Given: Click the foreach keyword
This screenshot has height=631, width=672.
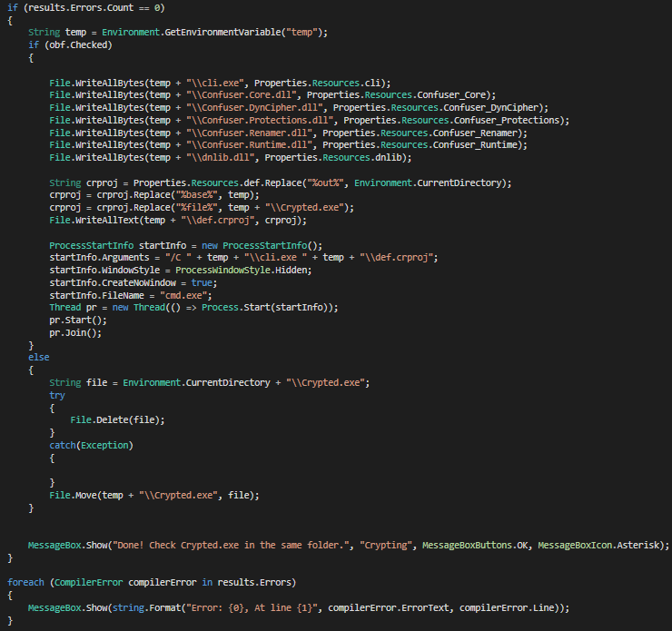Looking at the screenshot, I should [25, 582].
